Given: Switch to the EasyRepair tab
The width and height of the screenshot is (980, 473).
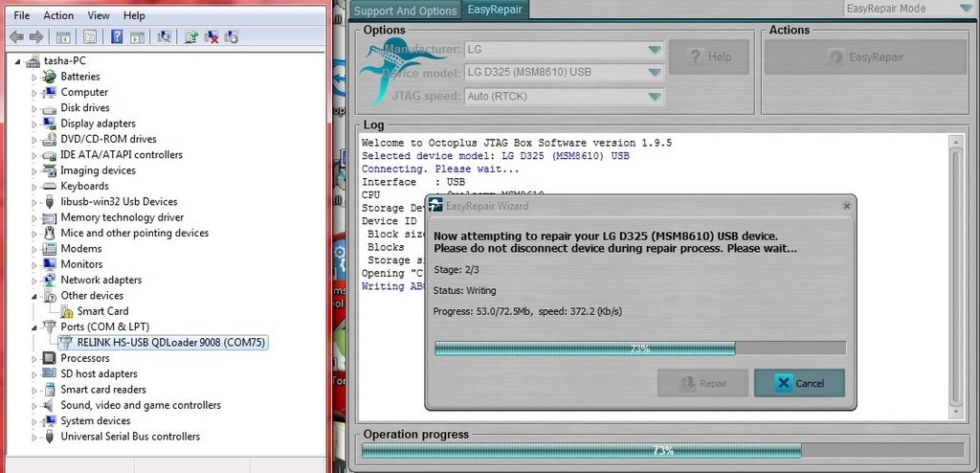Looking at the screenshot, I should point(495,10).
